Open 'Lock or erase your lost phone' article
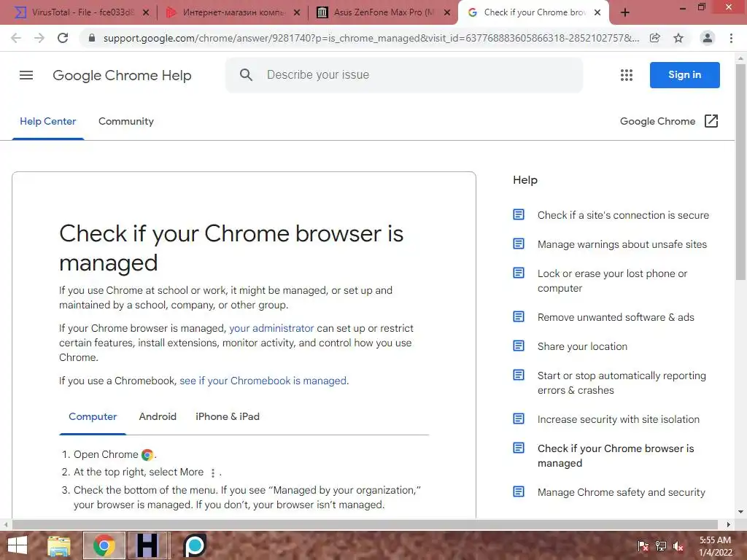Screen dimensions: 747x560 613,281
